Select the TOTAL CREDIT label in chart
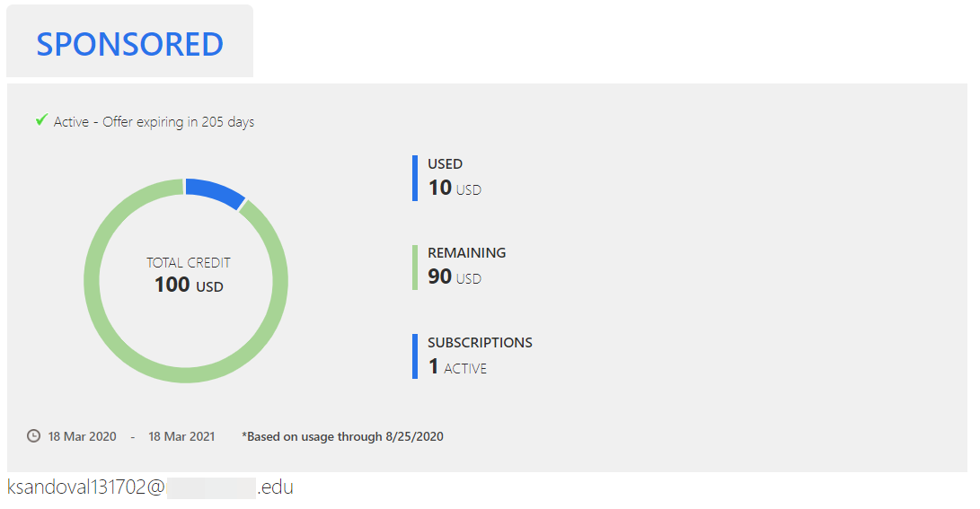980x509 pixels. 189,263
